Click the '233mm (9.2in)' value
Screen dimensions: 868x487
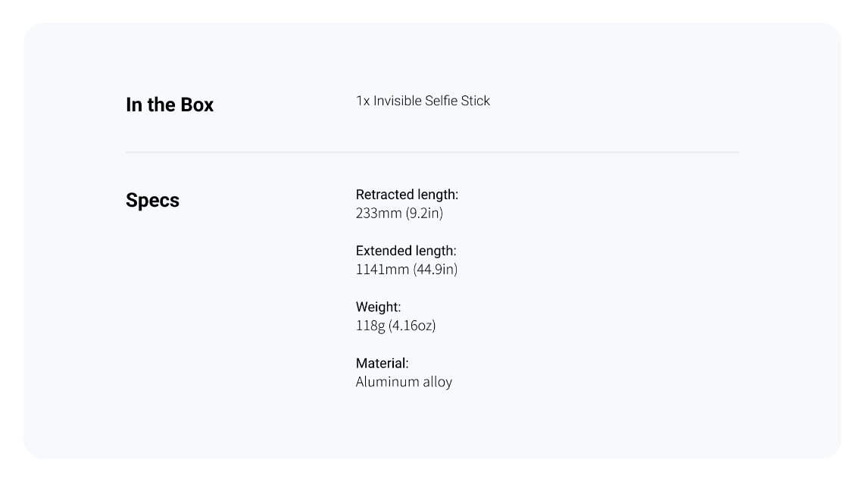[399, 213]
